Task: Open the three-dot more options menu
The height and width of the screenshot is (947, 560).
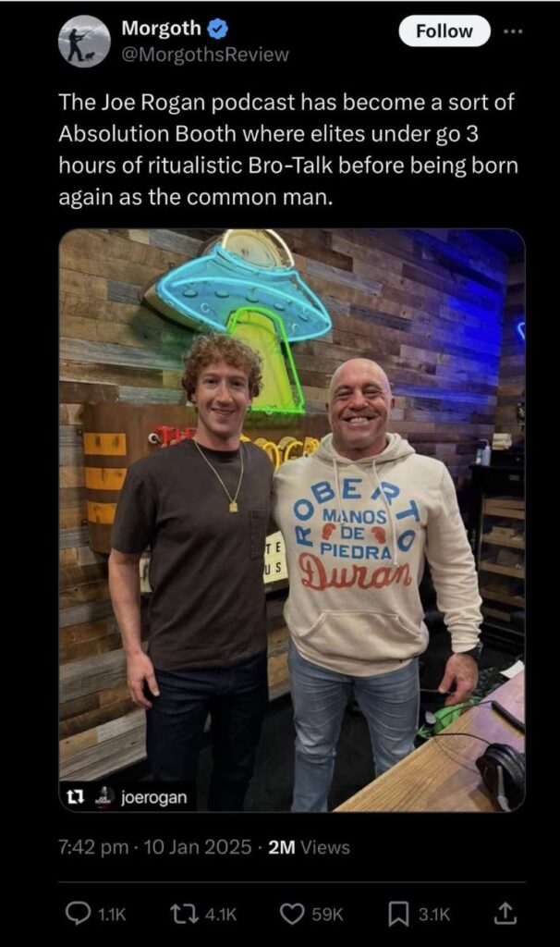Action: pyautogui.click(x=514, y=31)
